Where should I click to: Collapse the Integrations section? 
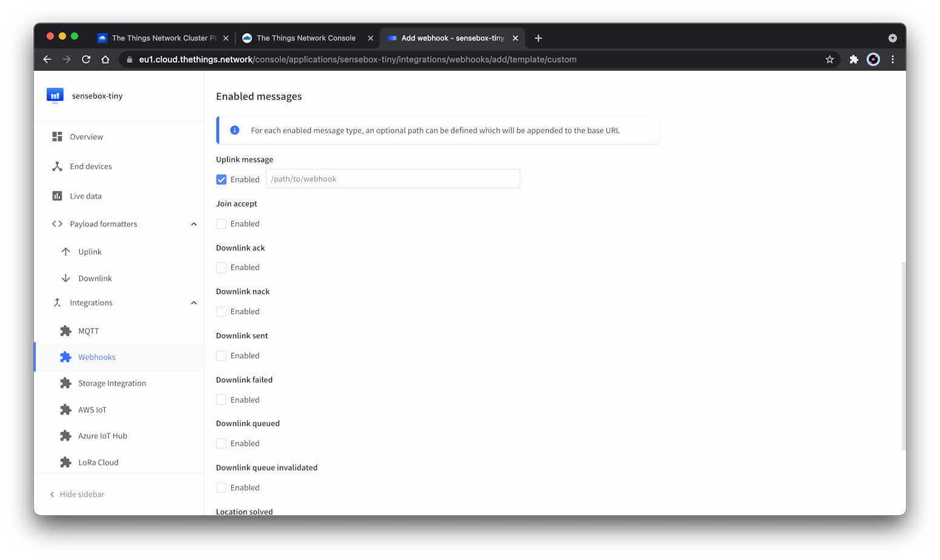click(194, 303)
